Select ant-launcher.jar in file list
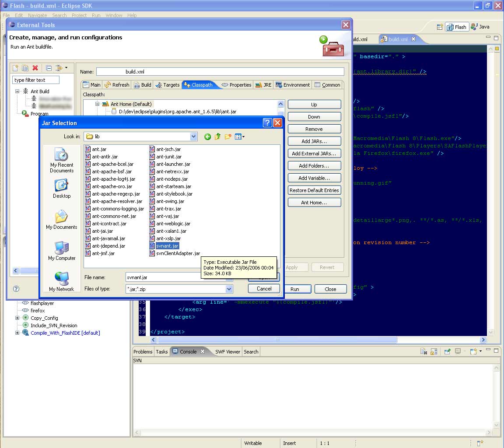 click(170, 164)
